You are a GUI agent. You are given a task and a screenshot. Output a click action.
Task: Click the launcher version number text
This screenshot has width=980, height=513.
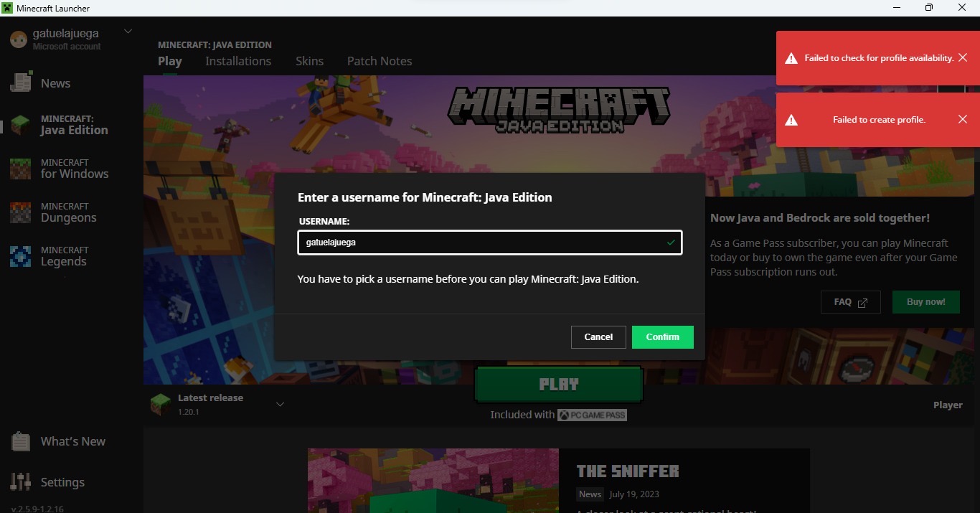tap(37, 509)
